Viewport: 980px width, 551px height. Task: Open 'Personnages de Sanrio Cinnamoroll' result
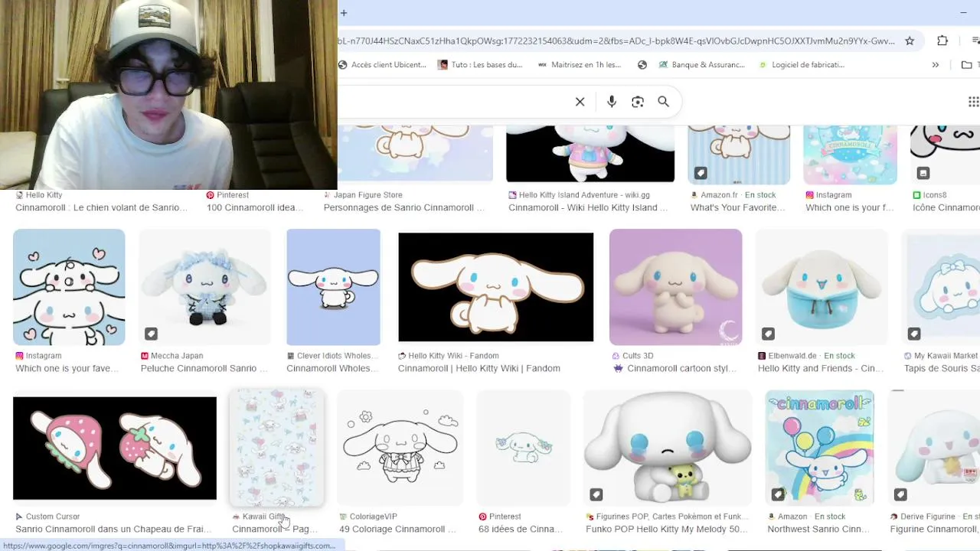(x=404, y=207)
